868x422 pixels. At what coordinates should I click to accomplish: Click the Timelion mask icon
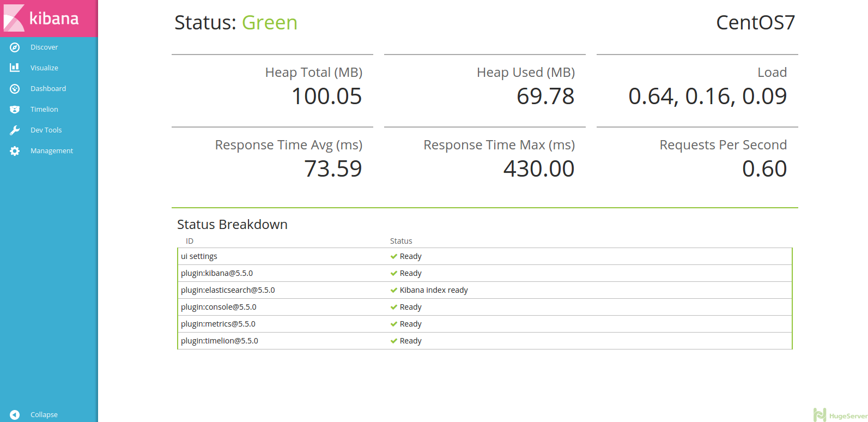[15, 110]
